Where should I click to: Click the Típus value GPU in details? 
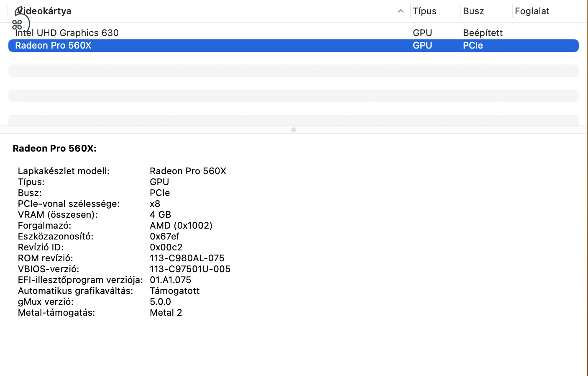tap(159, 182)
